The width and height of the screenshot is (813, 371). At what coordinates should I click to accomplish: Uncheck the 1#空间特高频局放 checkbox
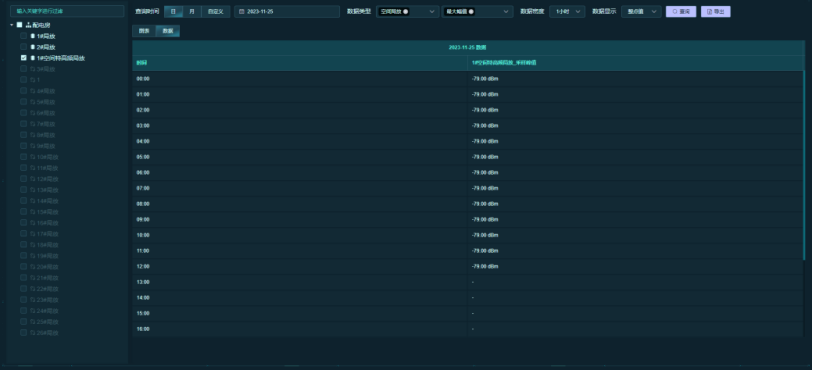pyautogui.click(x=23, y=58)
